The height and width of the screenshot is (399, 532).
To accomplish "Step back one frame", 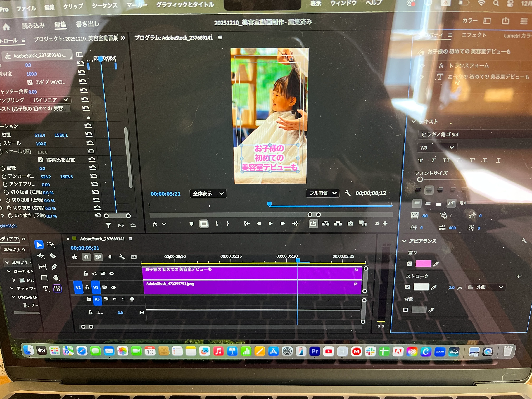I will (x=259, y=223).
